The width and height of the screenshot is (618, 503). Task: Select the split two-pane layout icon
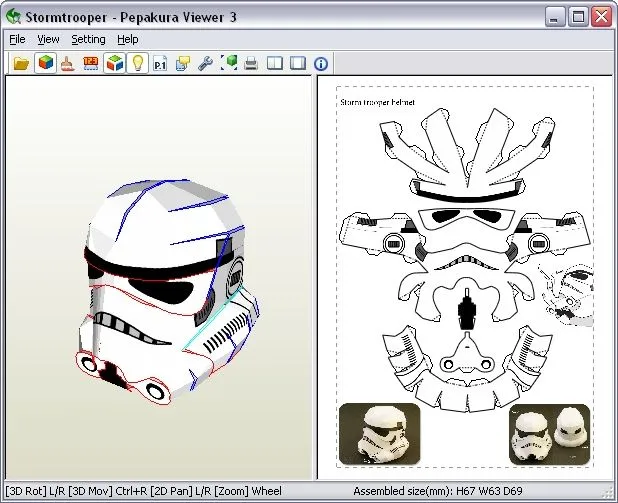click(275, 63)
